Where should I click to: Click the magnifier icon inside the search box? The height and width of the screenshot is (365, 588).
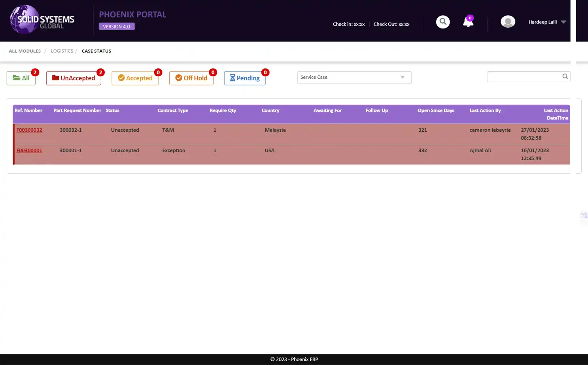[x=565, y=76]
